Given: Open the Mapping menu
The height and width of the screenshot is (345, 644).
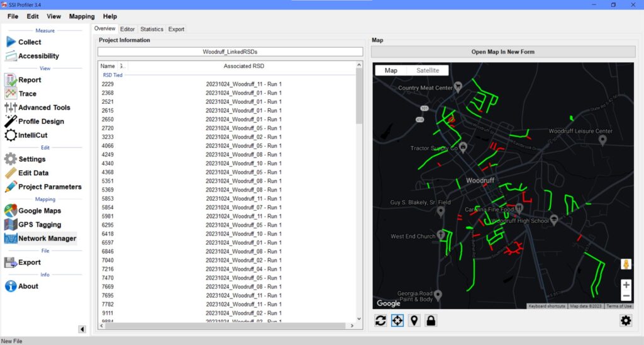Looking at the screenshot, I should [x=82, y=16].
